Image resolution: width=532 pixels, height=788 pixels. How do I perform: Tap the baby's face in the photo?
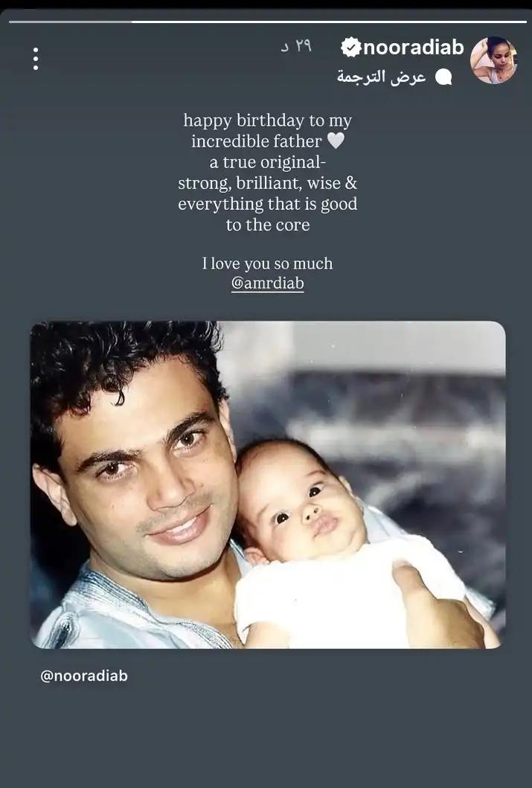(299, 507)
